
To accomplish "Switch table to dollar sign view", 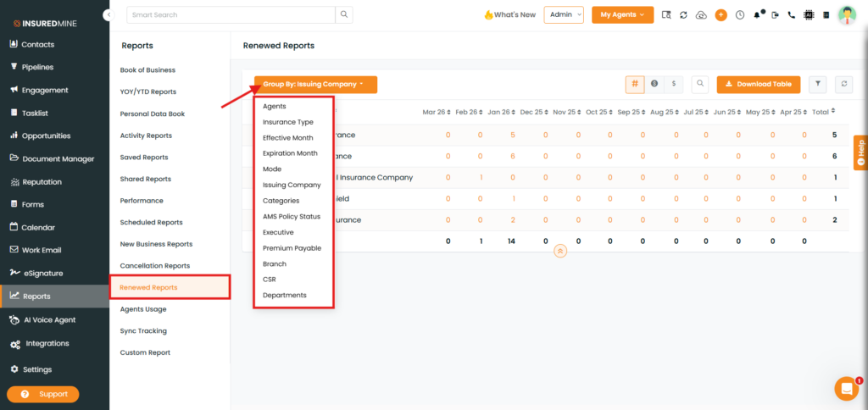I will pyautogui.click(x=673, y=84).
